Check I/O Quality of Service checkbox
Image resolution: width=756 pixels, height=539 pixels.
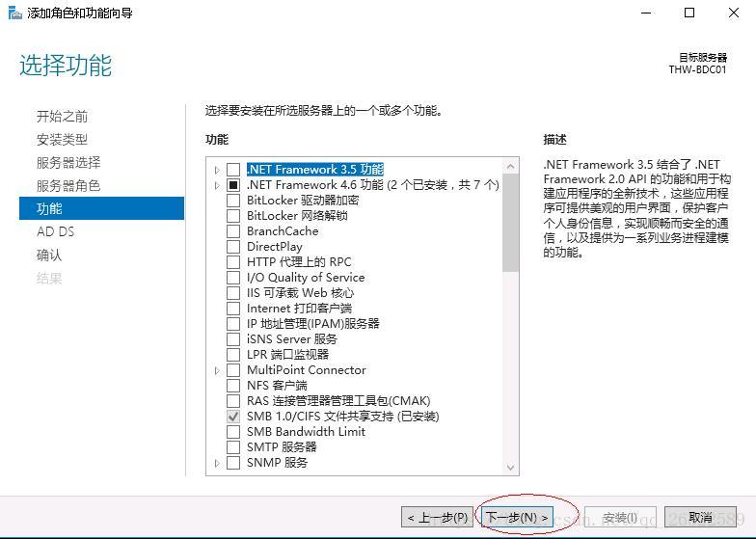click(233, 278)
